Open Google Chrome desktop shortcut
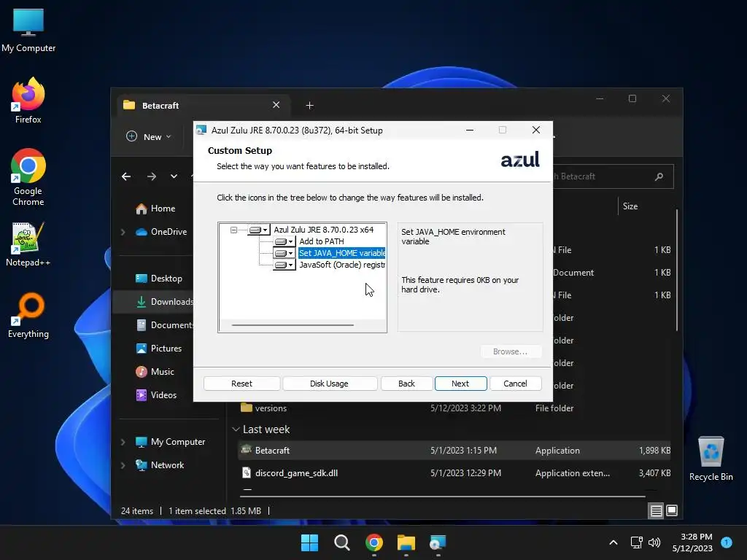Image resolution: width=747 pixels, height=560 pixels. click(x=28, y=177)
